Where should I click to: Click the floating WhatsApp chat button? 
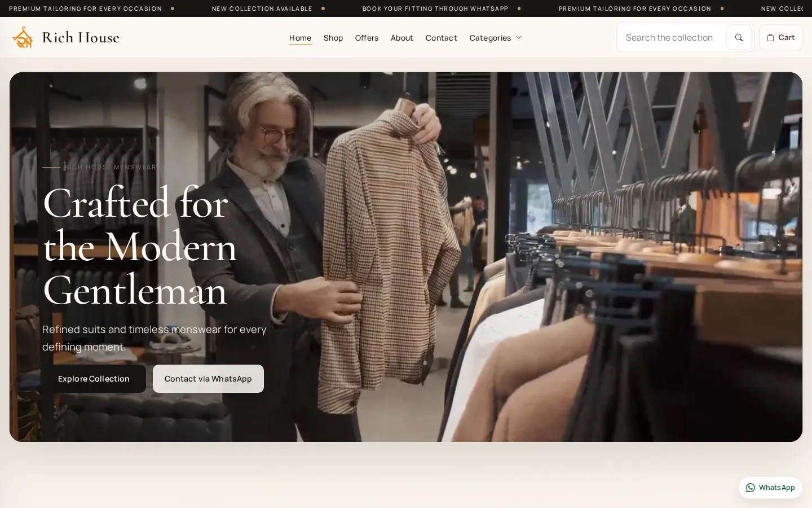[x=770, y=488]
